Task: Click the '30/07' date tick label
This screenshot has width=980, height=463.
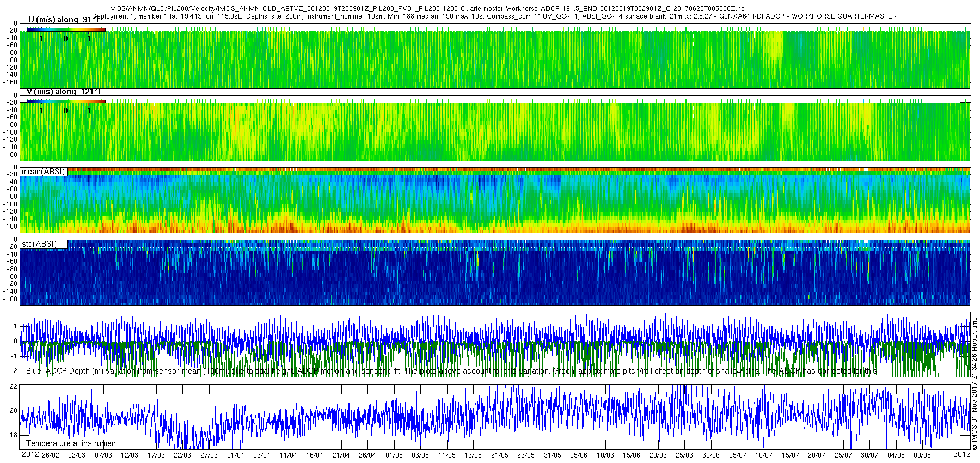Action: coord(869,455)
